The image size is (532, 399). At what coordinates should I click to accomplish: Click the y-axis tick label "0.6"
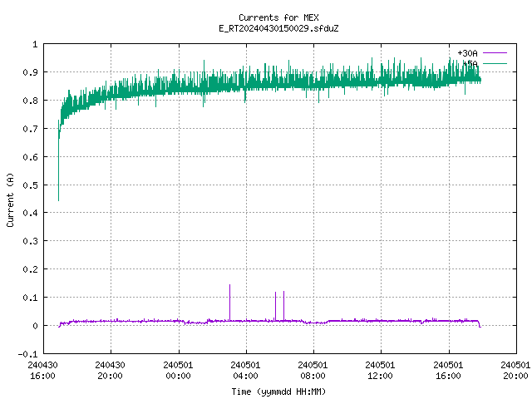[30, 157]
